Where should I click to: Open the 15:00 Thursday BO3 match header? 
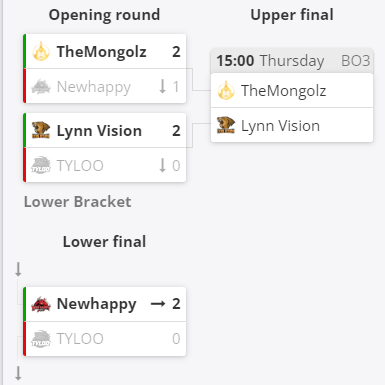pyautogui.click(x=292, y=61)
